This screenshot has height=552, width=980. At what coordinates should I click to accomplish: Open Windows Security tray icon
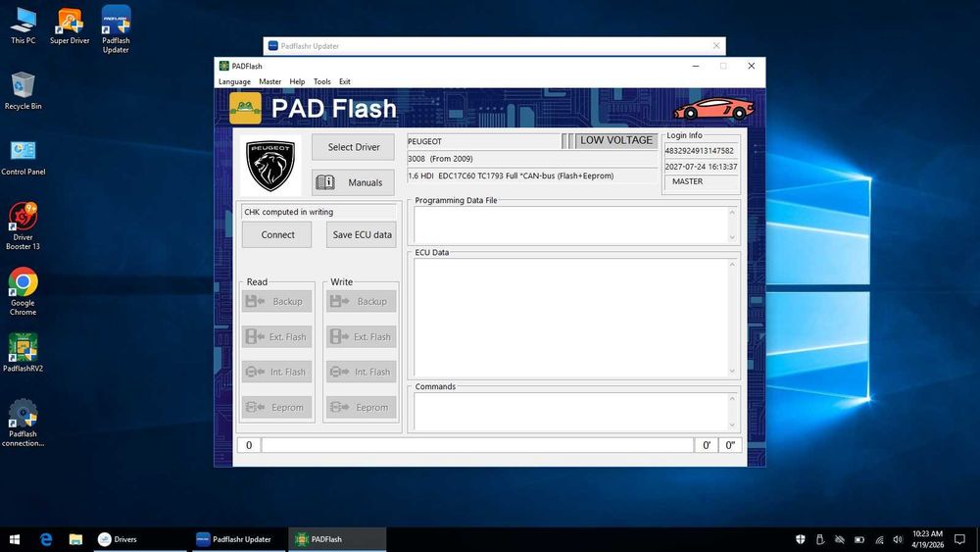click(800, 539)
